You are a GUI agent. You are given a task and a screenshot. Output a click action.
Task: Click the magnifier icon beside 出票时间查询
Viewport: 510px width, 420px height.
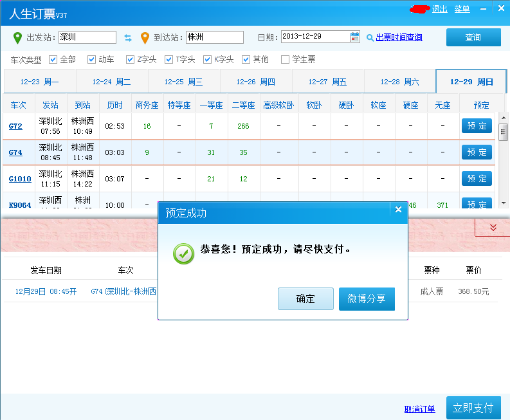(370, 38)
